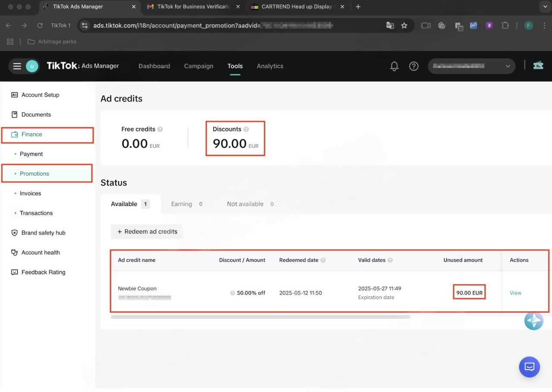Open the Chrome profile F avatar
Screen dimensions: 552x392
(529, 25)
